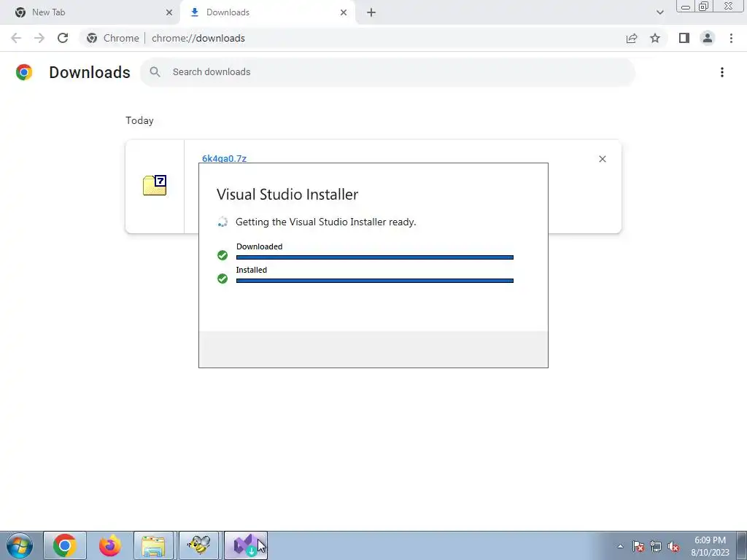Click the Installed green checkmark
The image size is (747, 560).
222,279
